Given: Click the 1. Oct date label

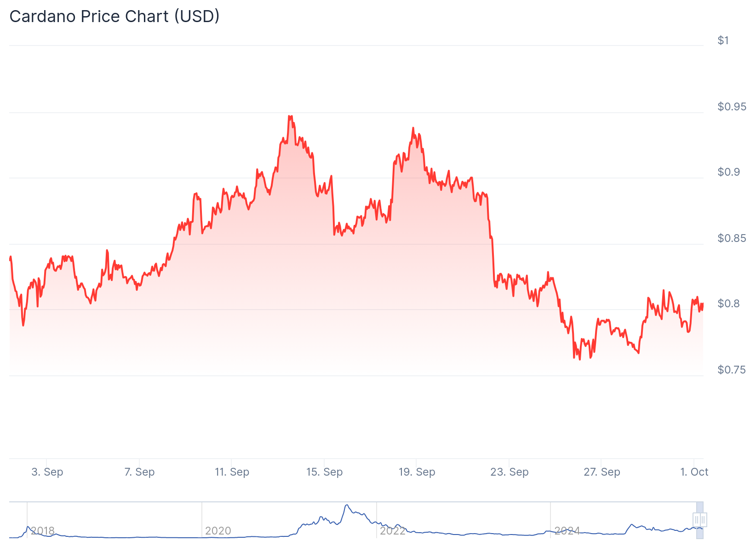Looking at the screenshot, I should click(694, 472).
